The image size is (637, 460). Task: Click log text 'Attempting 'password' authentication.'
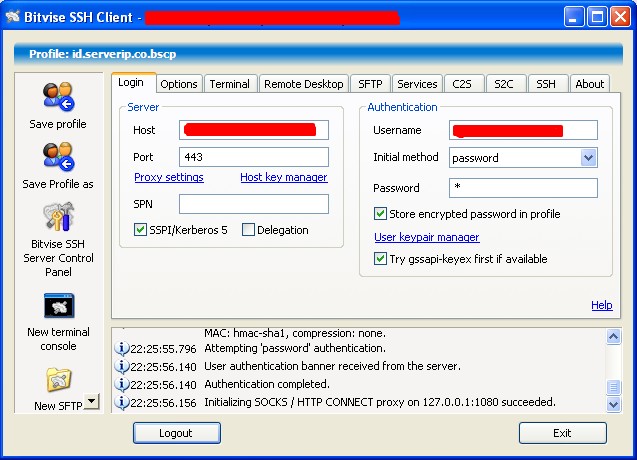[295, 348]
